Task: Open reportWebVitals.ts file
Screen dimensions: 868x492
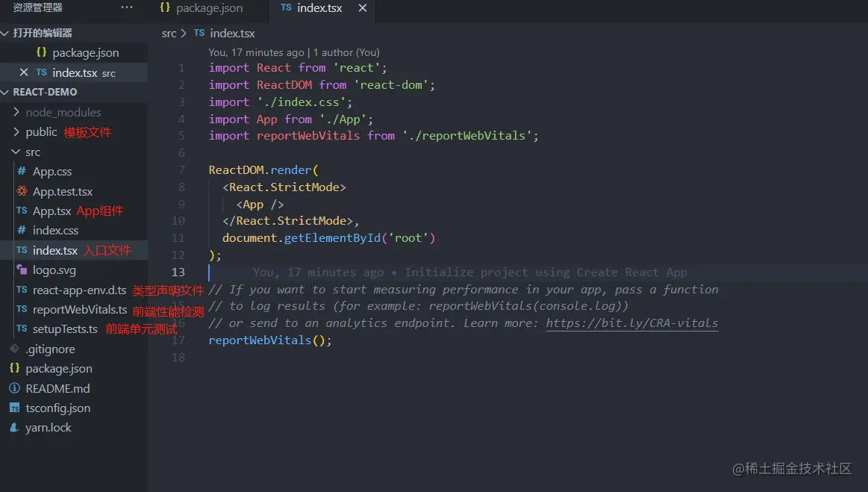Action: pyautogui.click(x=80, y=310)
